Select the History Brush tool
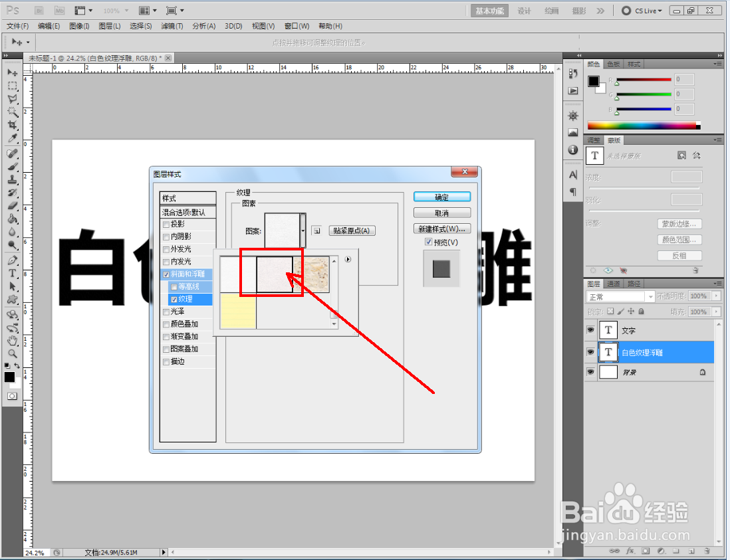730x560 pixels. pos(12,193)
